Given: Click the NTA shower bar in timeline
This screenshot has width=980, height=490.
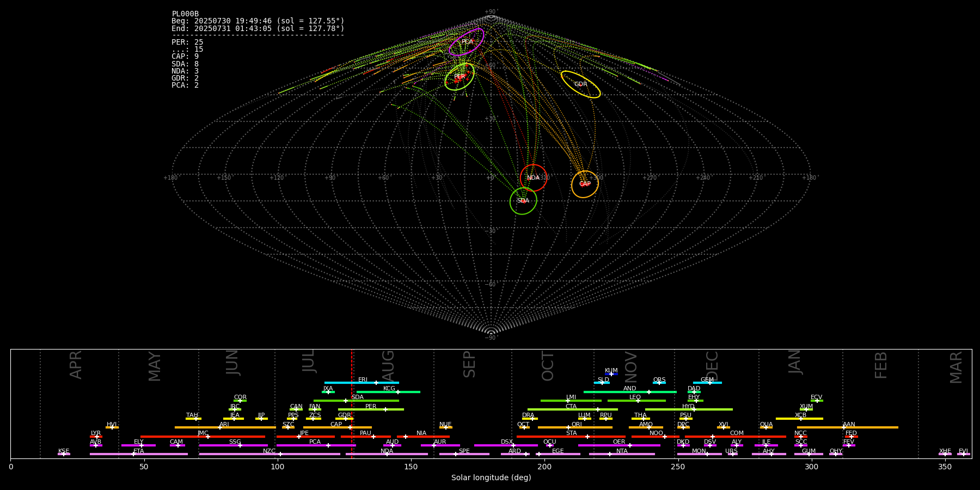Looking at the screenshot, I should coord(622,454).
